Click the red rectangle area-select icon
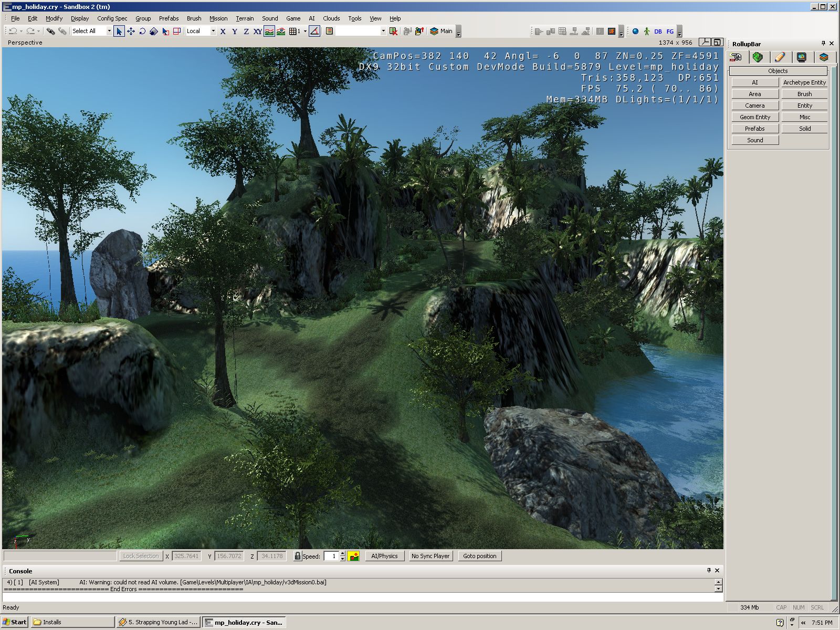 click(177, 31)
